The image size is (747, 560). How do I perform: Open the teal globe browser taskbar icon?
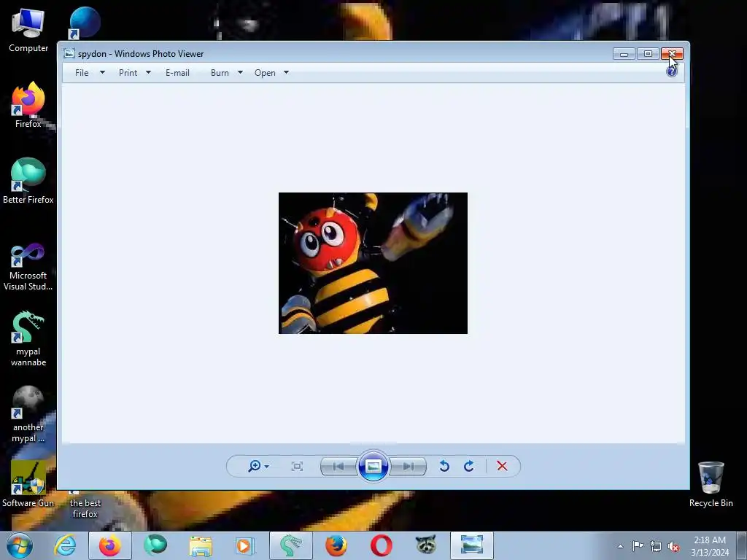155,545
